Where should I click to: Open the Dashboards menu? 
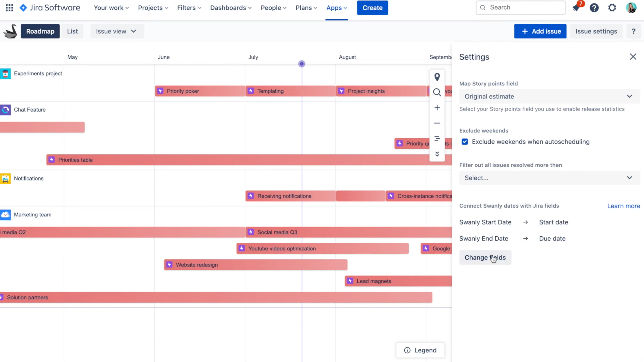[231, 8]
